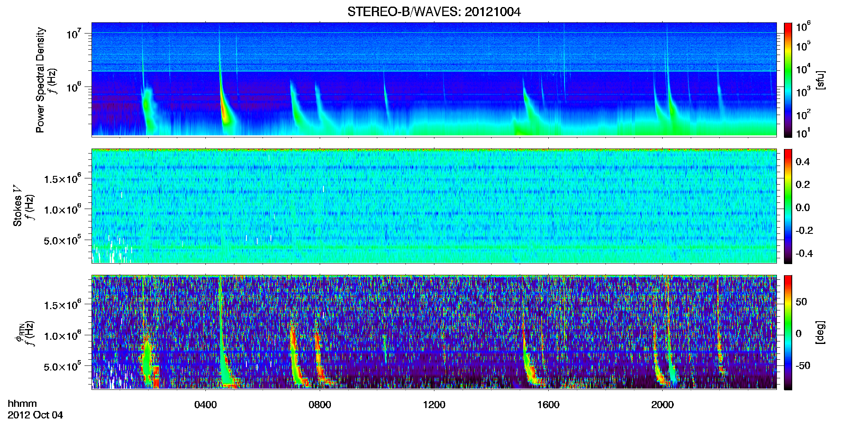
Task: Click the Stokes V colorbar
Action: coord(788,206)
